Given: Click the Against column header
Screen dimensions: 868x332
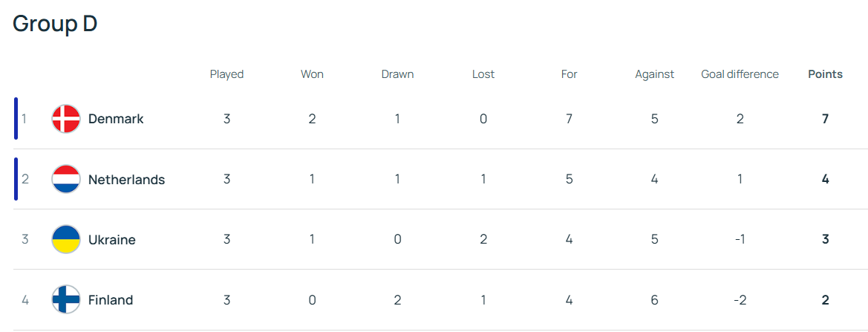Looking at the screenshot, I should pos(654,74).
